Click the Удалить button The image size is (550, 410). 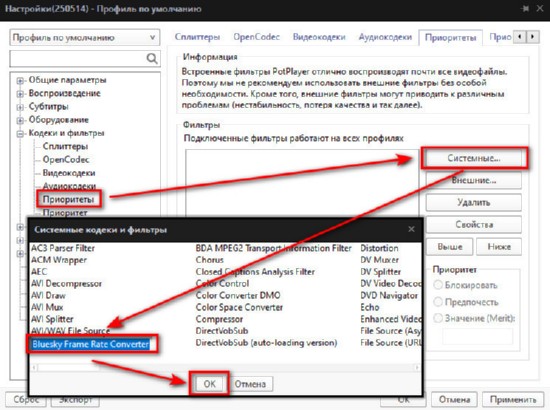click(474, 202)
